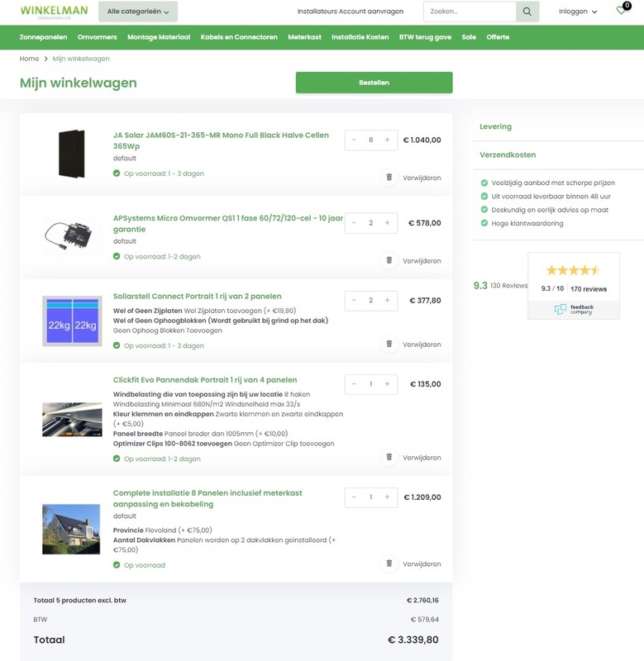Click the 130 Reviews text
The width and height of the screenshot is (644, 661).
(x=508, y=285)
